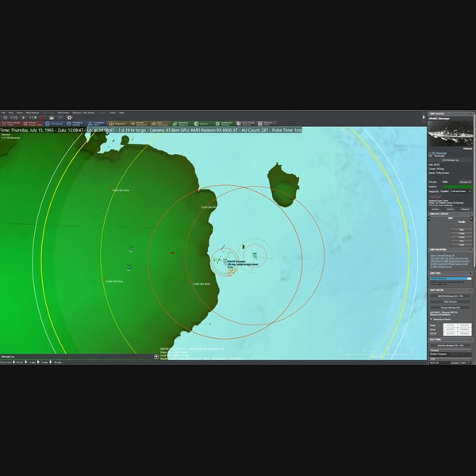This screenshot has height=476, width=476.
Task: Select the Sonar Passive EMCON cell
Action: click(464, 329)
